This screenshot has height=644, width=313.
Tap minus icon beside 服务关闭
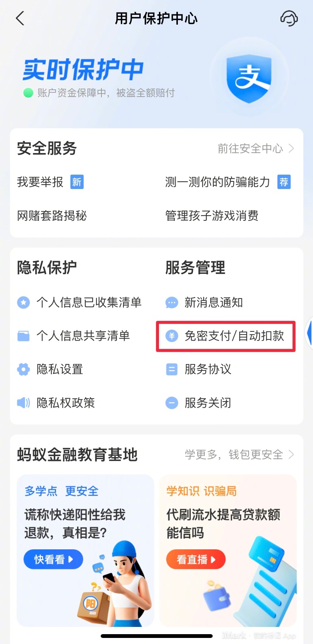(172, 403)
